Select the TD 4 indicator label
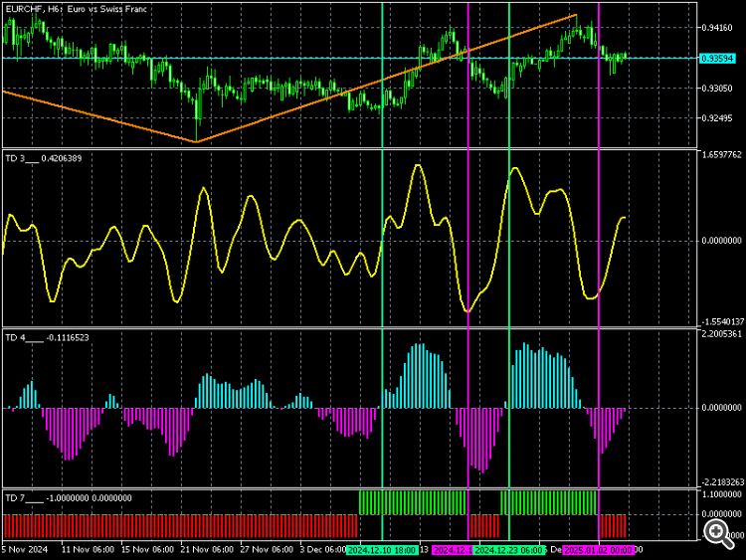746x560 pixels. point(47,338)
